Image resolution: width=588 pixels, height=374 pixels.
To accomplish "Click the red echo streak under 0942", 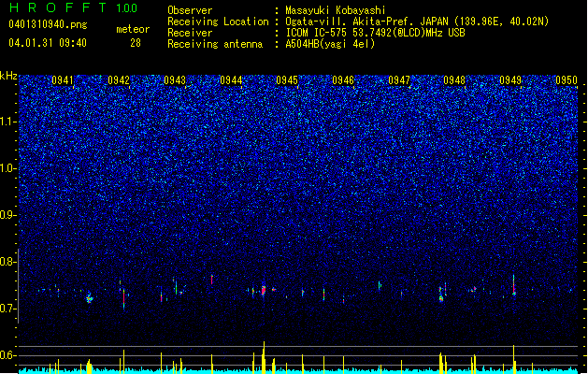I will tap(123, 298).
